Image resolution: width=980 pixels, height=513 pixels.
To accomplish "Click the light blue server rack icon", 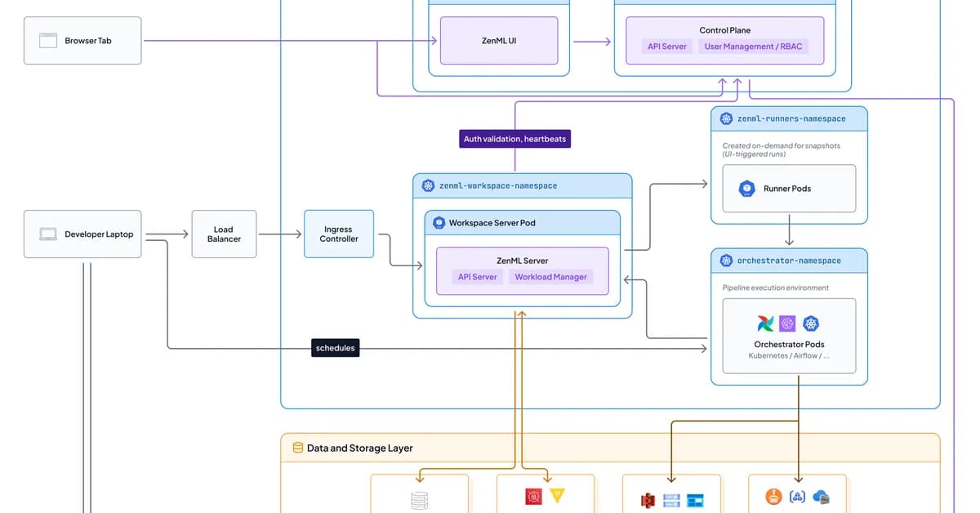I will [671, 500].
